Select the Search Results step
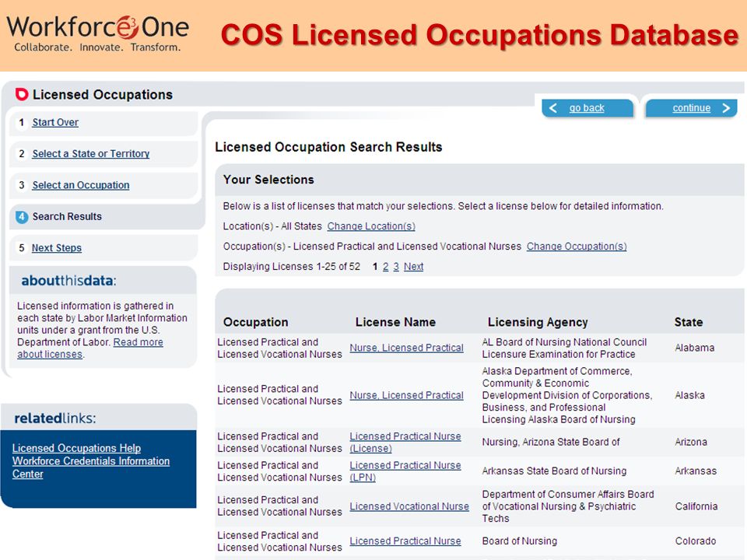This screenshot has height=560, width=747. 67,217
